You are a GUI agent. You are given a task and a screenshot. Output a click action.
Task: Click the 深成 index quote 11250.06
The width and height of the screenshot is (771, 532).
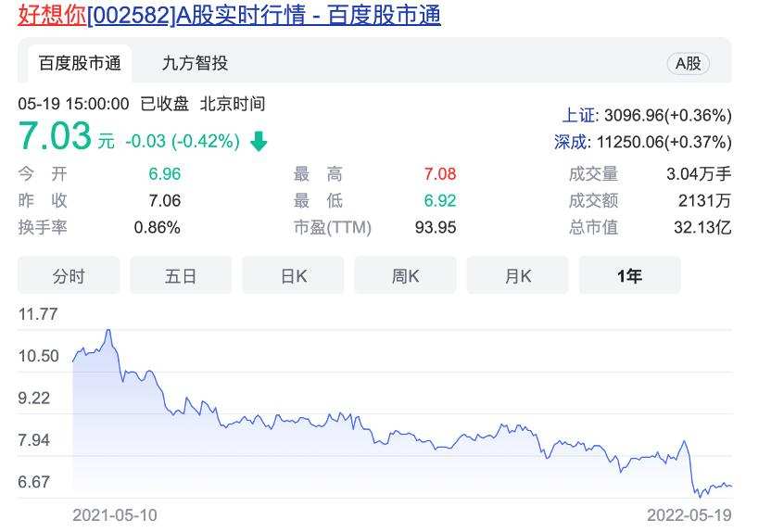pos(643,142)
